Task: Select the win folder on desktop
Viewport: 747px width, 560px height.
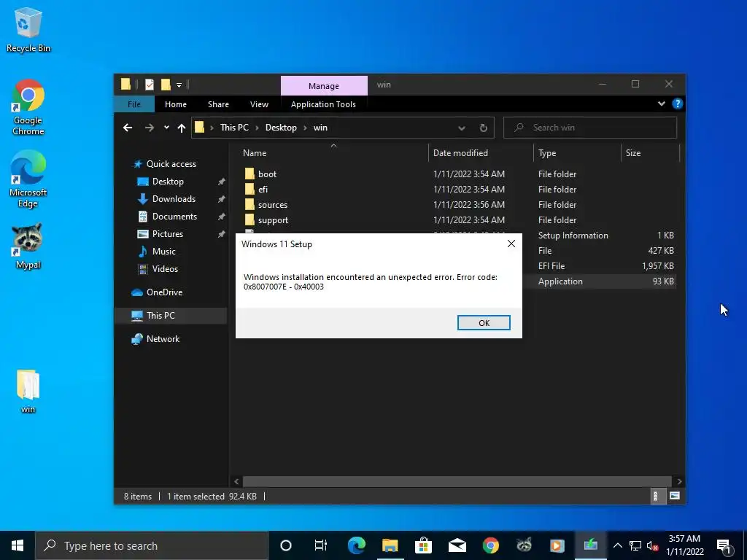Action: (28, 392)
